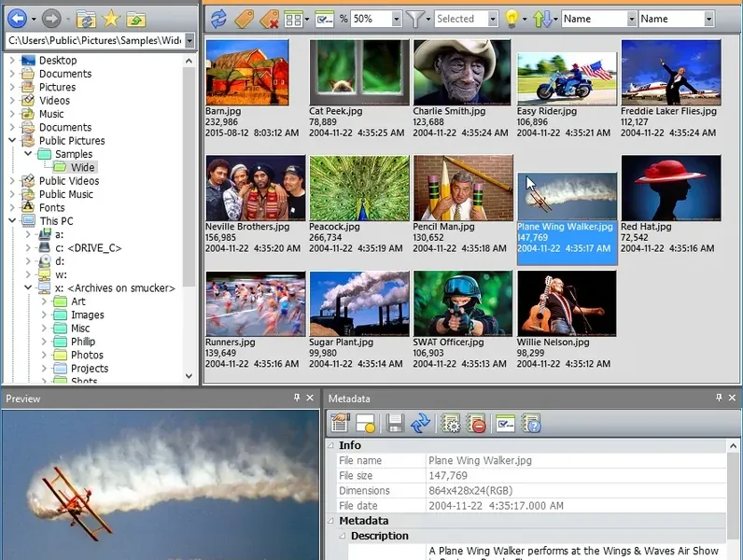Open the first Name sort dropdown
Viewport: 743px width, 560px height.
630,19
